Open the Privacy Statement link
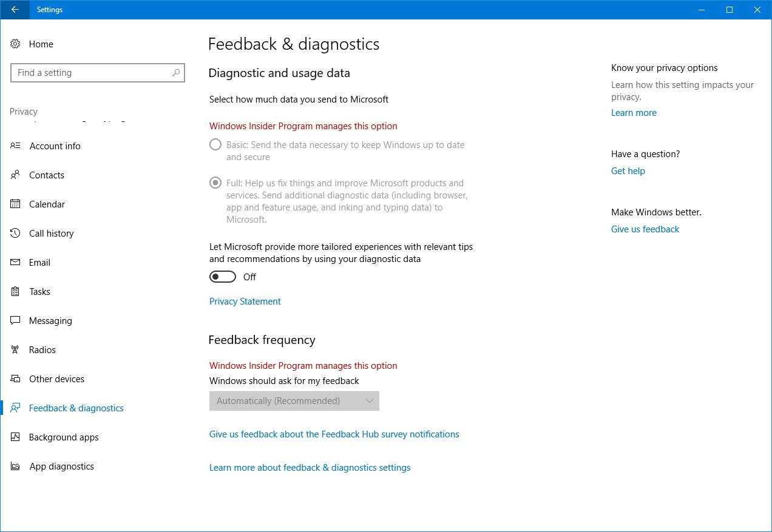This screenshot has width=772, height=532. [x=245, y=301]
